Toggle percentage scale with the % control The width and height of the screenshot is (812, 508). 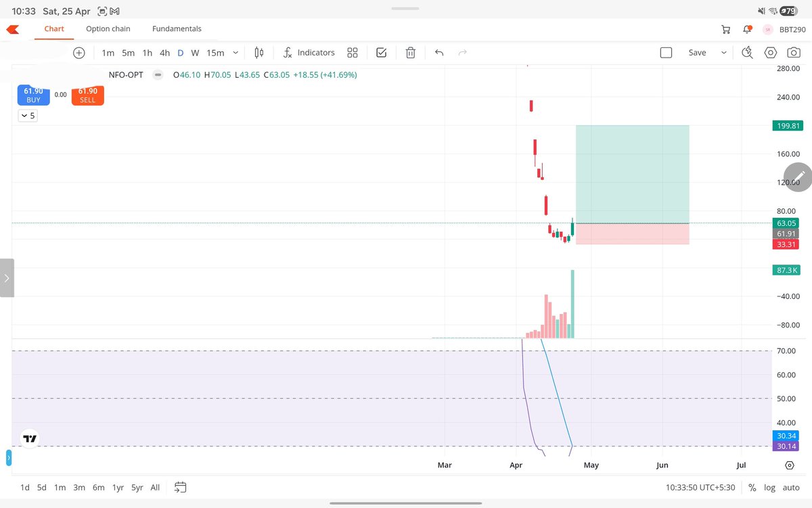751,487
